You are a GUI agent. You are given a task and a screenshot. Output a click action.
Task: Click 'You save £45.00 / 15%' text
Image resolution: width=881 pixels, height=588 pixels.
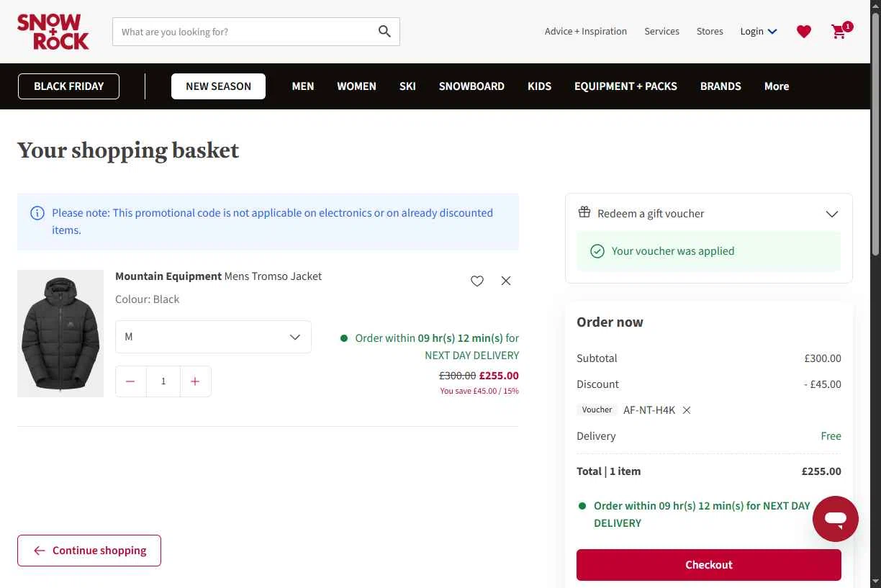coord(479,392)
